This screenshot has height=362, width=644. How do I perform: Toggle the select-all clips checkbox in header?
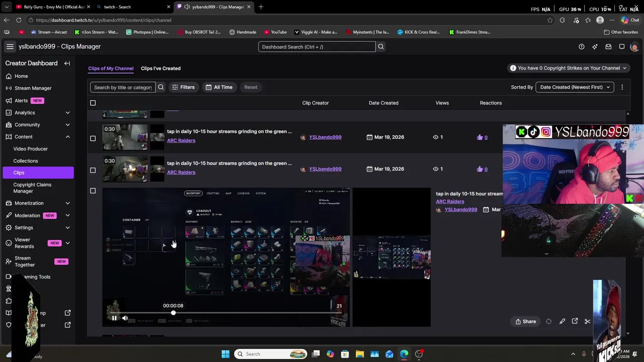click(x=93, y=103)
